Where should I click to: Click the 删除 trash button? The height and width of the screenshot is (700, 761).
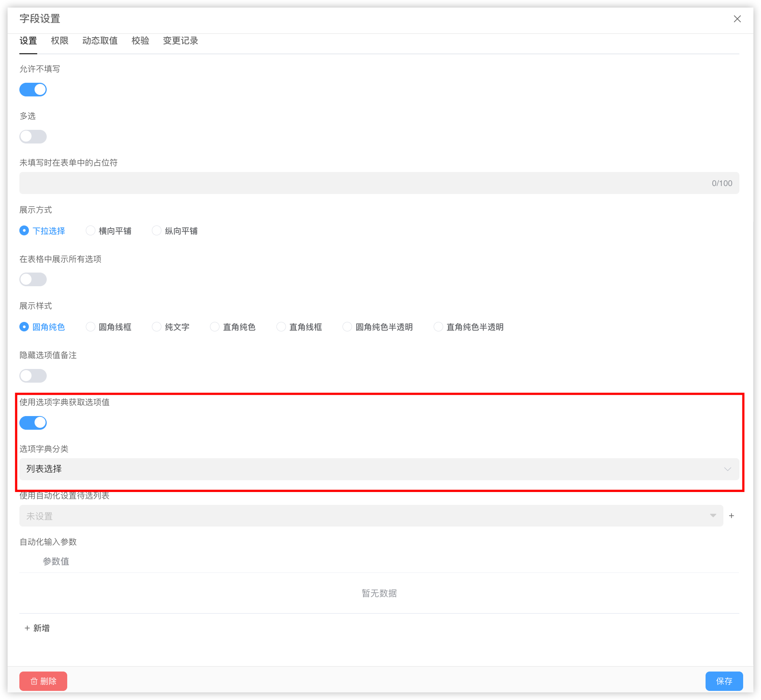pyautogui.click(x=43, y=681)
